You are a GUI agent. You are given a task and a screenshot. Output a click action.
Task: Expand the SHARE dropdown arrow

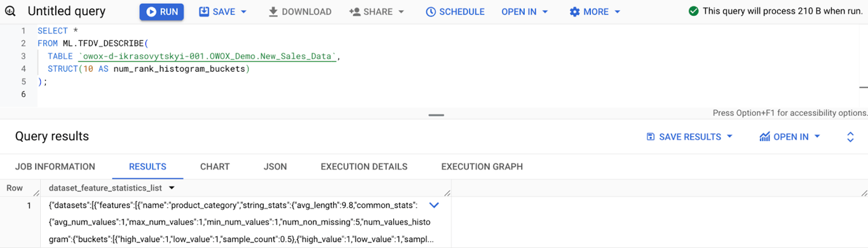(x=401, y=11)
